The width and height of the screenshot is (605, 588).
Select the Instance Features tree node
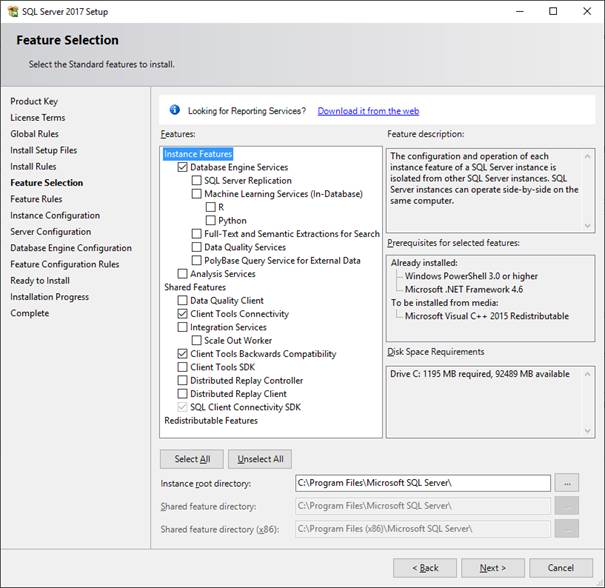point(198,154)
